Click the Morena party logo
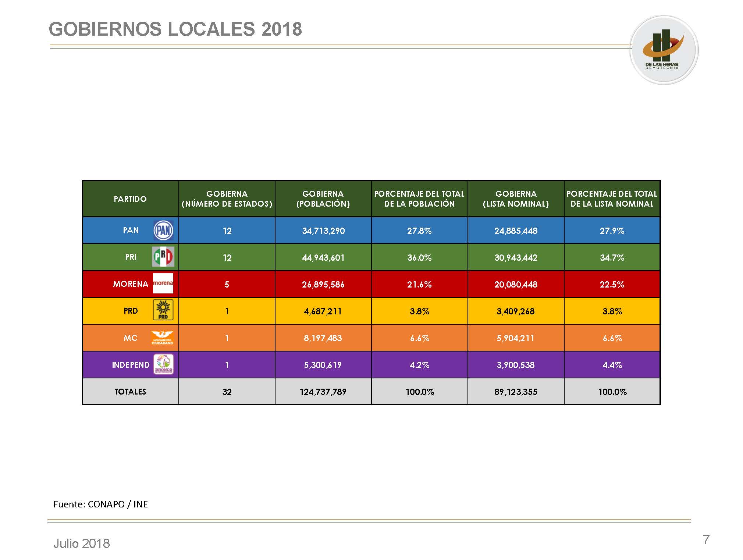The image size is (743, 560). tap(163, 283)
